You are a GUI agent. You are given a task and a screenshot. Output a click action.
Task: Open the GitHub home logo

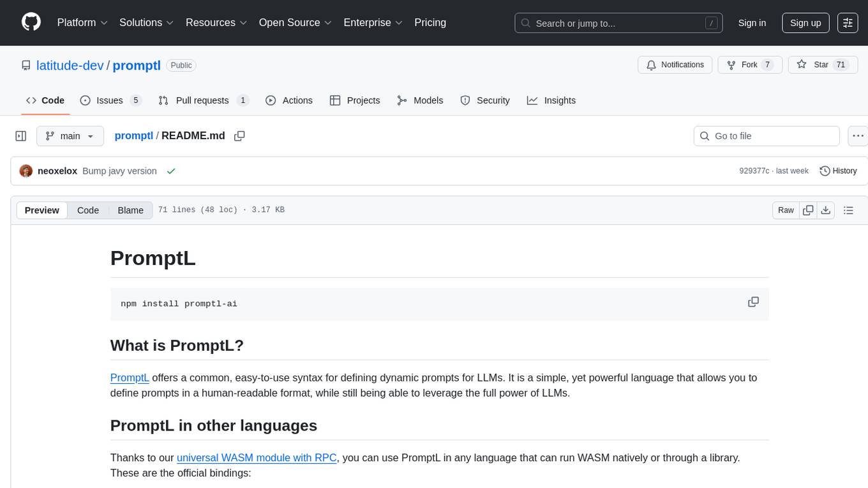point(31,22)
